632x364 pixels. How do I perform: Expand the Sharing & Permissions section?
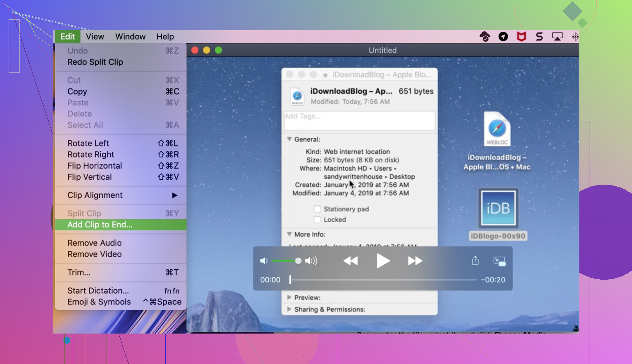pos(289,309)
